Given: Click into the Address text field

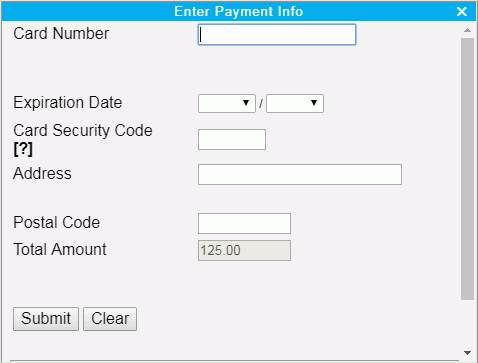Looking at the screenshot, I should 300,174.
